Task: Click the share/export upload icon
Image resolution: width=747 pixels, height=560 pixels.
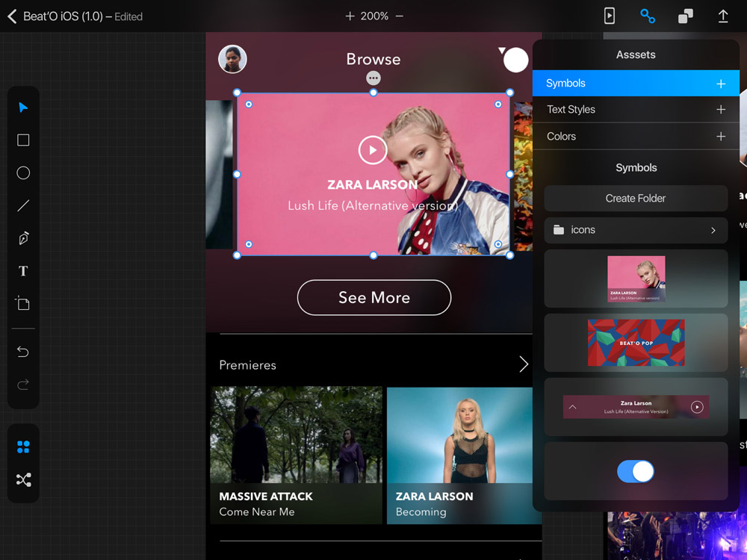Action: (722, 16)
